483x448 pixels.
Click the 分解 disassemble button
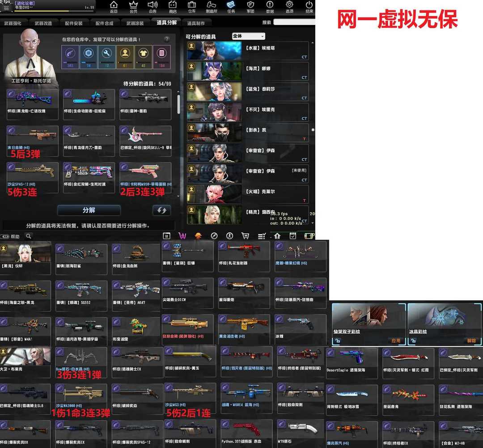89,210
